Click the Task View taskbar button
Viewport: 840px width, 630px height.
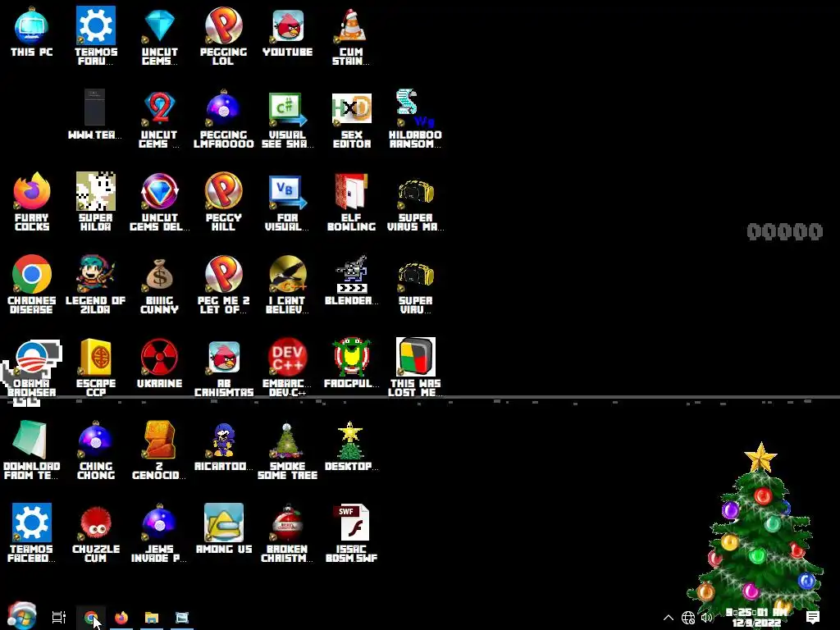[x=59, y=618]
